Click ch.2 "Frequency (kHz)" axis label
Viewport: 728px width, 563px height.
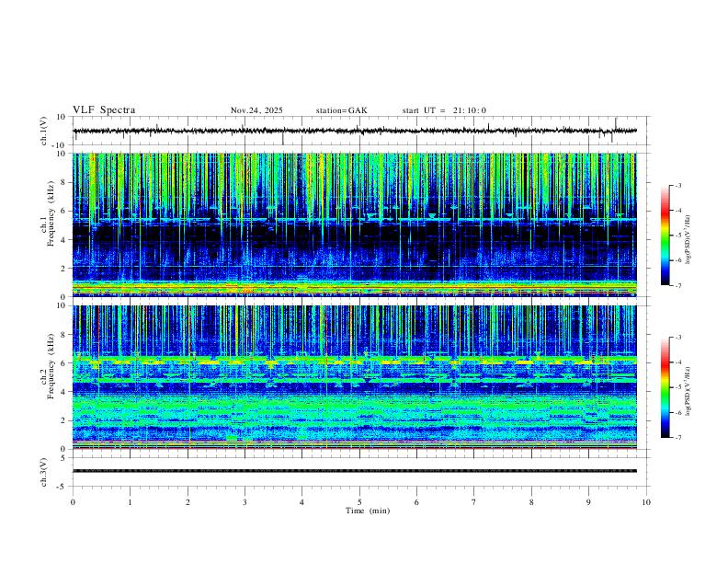coord(51,366)
